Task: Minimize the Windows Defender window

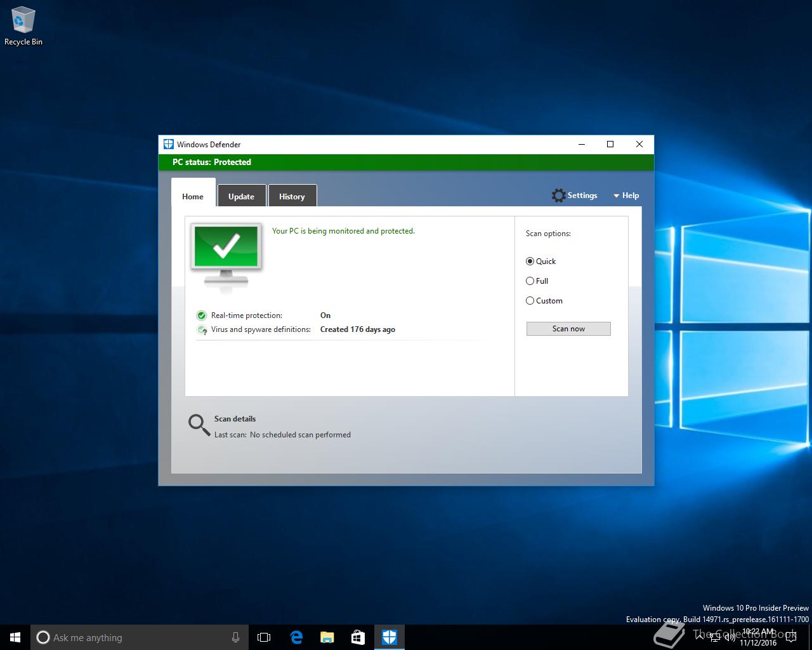Action: (582, 144)
